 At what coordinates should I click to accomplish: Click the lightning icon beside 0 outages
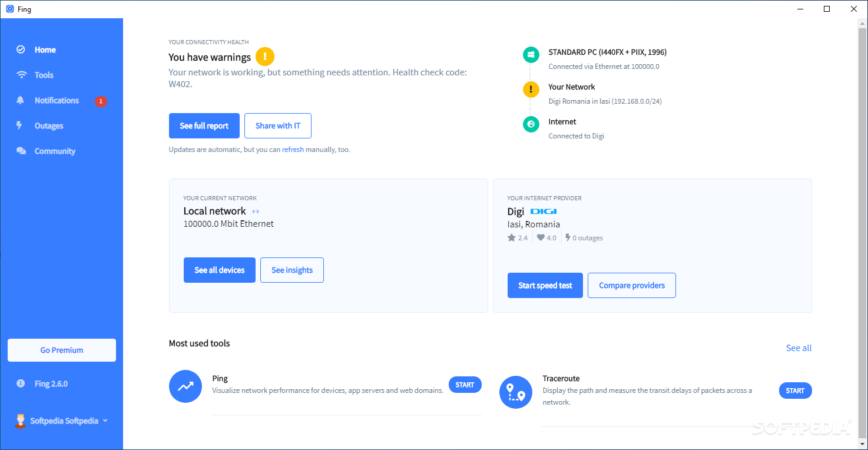click(568, 238)
